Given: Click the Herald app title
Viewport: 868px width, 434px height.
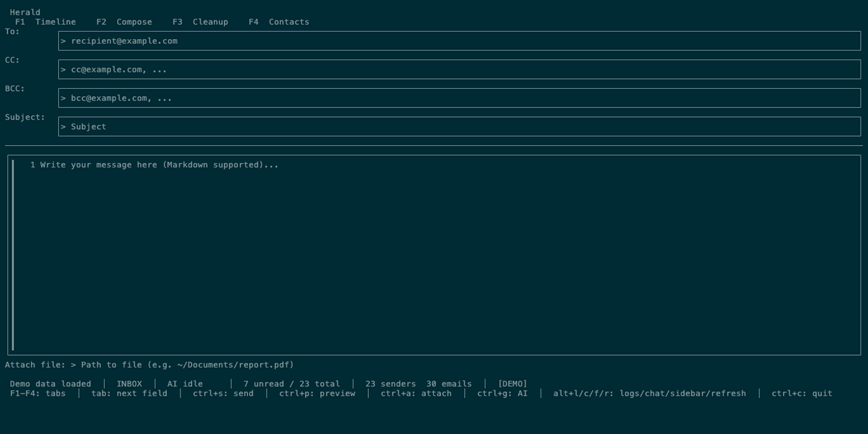Looking at the screenshot, I should click(25, 12).
